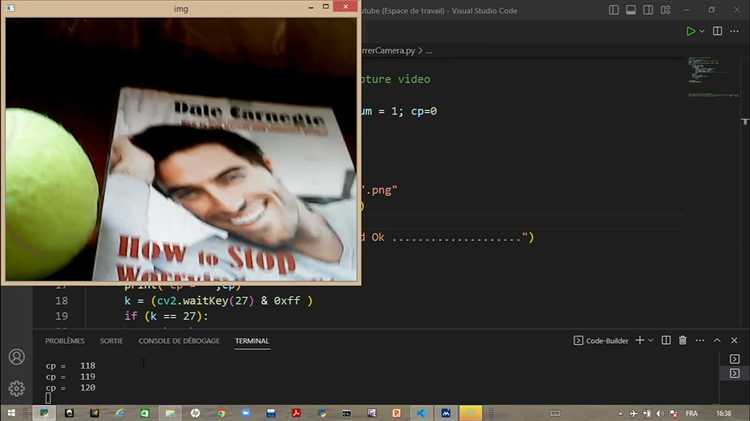Click the airplane mode icon in the system tray

(x=634, y=413)
